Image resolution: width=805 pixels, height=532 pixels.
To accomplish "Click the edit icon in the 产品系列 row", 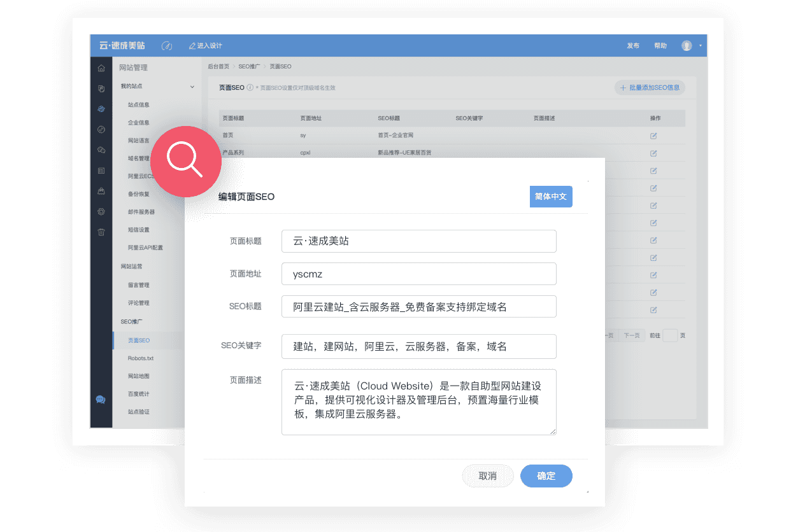I will [x=653, y=153].
